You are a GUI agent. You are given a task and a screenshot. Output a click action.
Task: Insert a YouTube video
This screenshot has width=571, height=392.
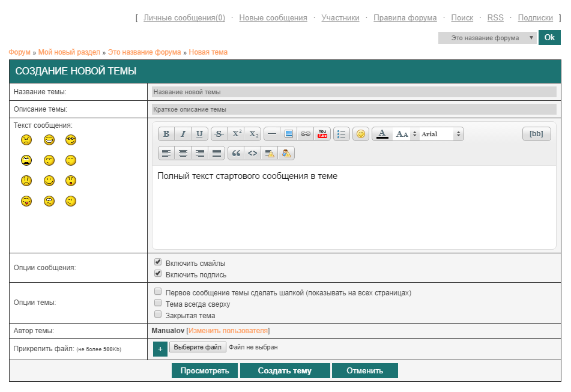pos(322,134)
